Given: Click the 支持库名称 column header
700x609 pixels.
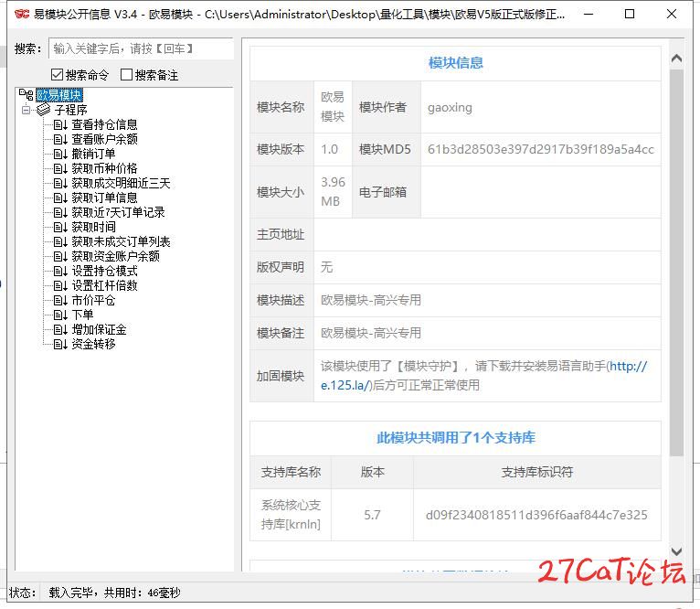Looking at the screenshot, I should [x=291, y=472].
